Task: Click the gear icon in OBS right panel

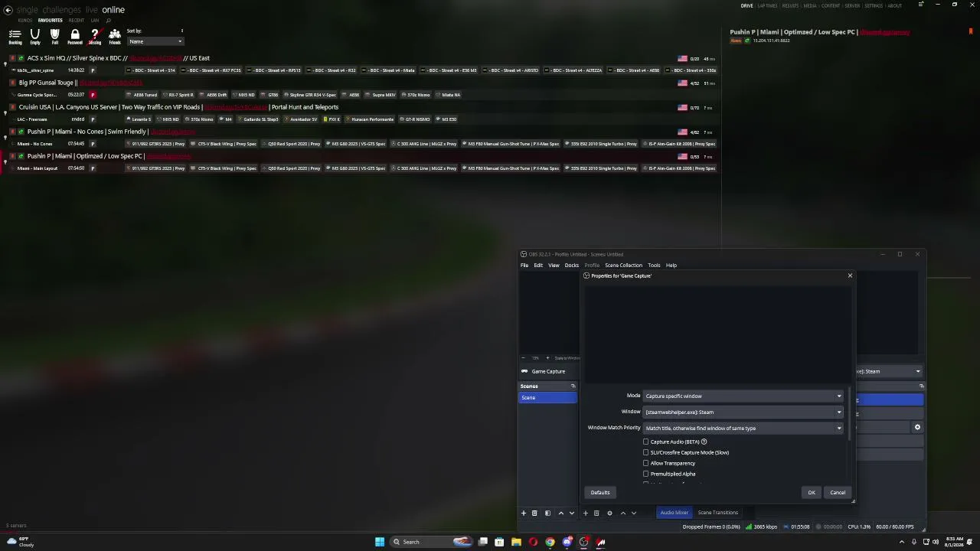Action: tap(917, 427)
